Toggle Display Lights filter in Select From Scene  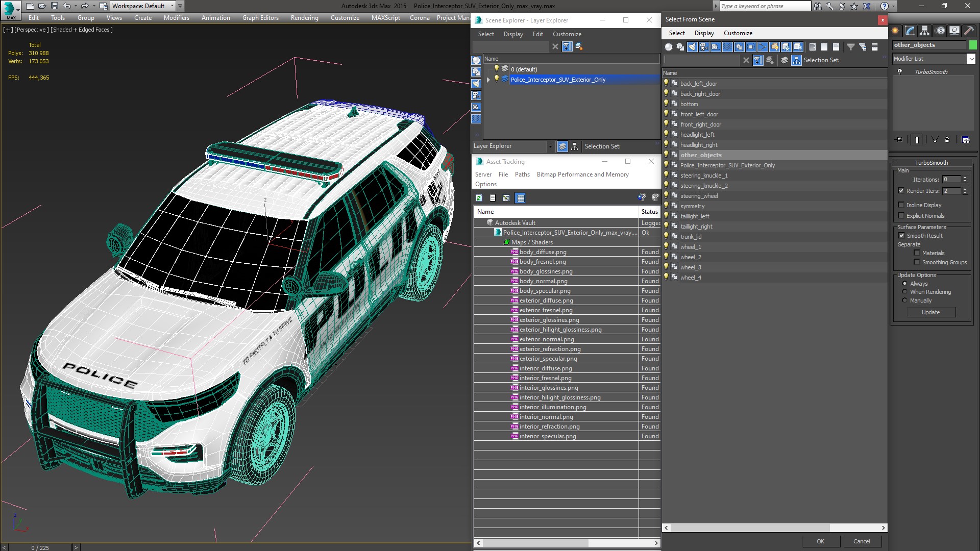692,47
